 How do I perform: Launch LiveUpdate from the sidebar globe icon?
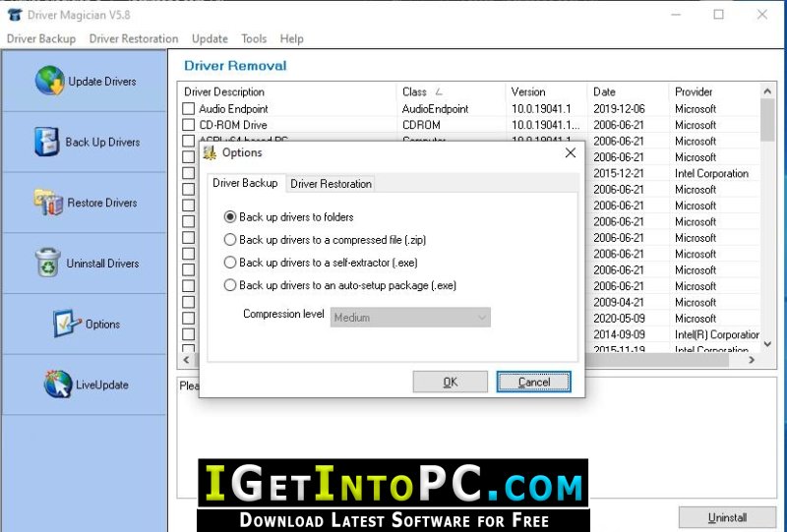pos(58,384)
